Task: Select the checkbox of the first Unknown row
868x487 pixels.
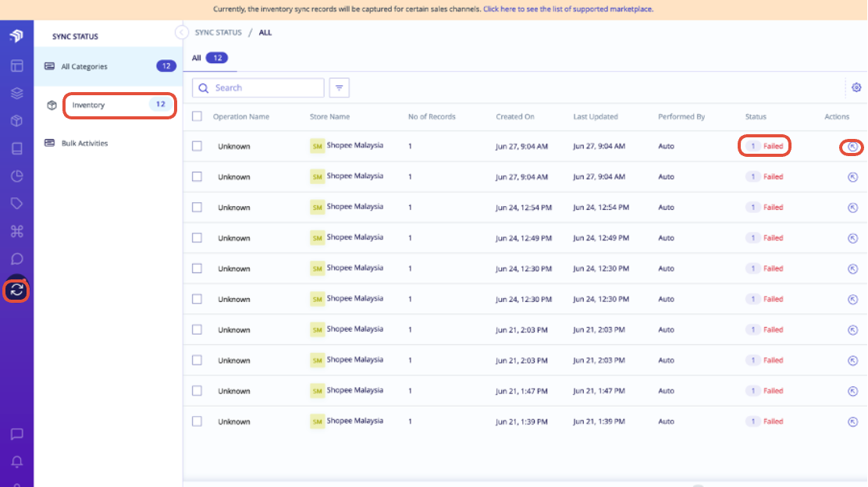Action: (x=197, y=146)
